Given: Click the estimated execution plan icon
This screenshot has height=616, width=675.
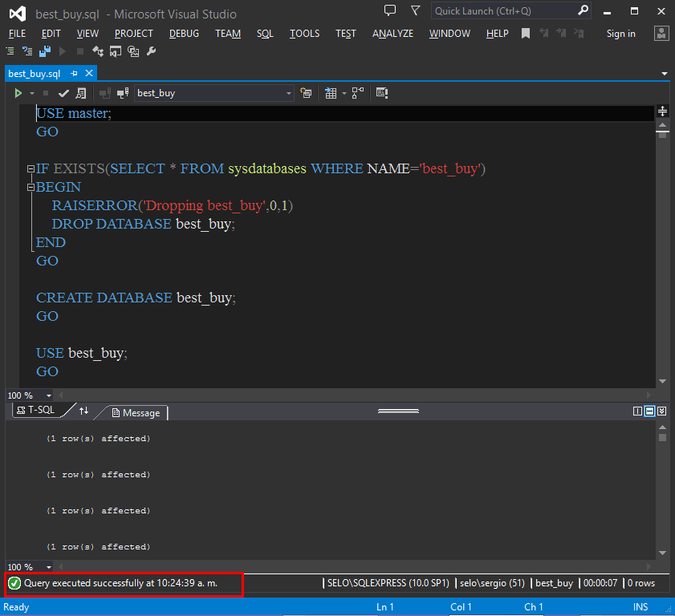Looking at the screenshot, I should pos(81,93).
